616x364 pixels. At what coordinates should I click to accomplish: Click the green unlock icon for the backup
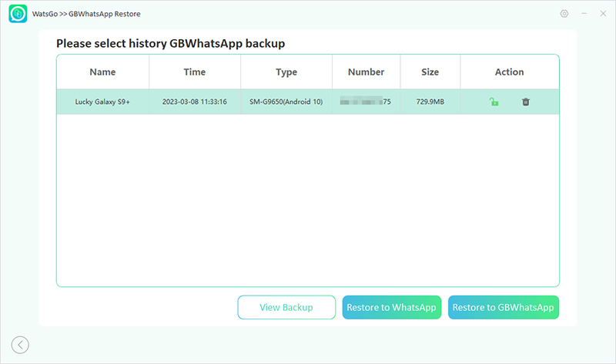[494, 102]
